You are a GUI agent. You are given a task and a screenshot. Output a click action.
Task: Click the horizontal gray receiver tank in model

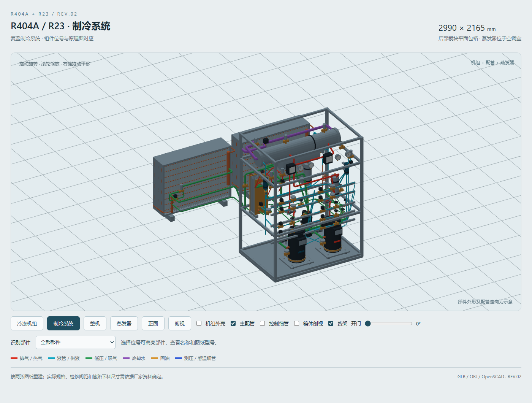[298, 146]
